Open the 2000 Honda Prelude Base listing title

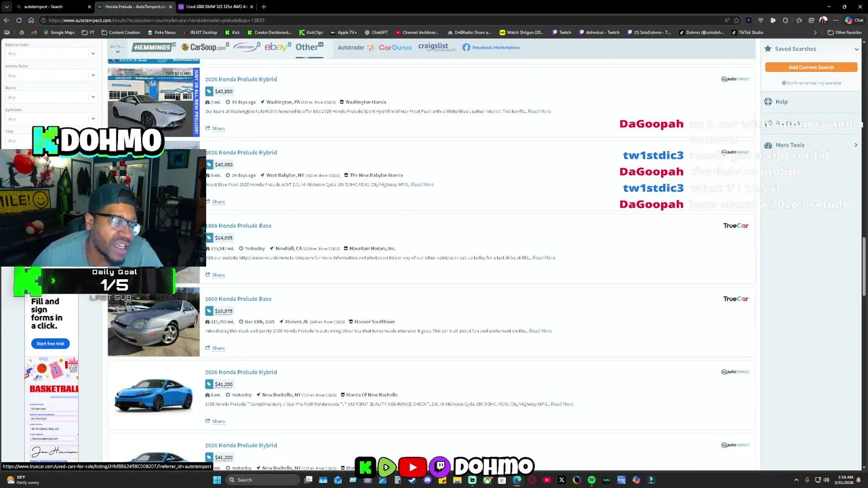tap(238, 299)
